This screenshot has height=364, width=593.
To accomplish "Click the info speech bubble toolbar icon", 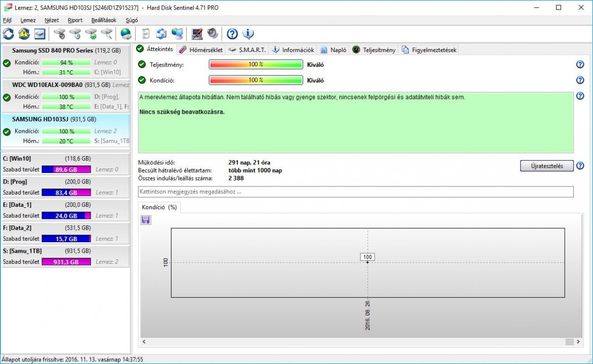I will (x=248, y=34).
